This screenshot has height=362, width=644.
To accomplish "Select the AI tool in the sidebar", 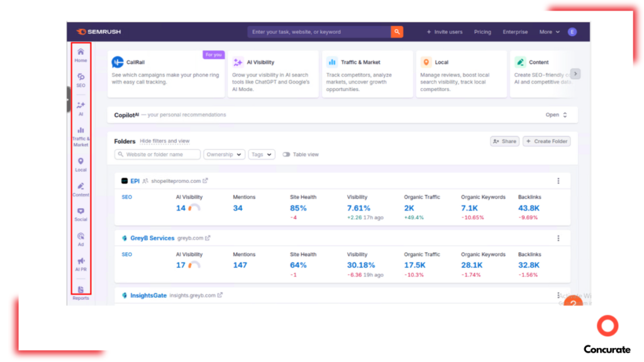I will pyautogui.click(x=80, y=108).
